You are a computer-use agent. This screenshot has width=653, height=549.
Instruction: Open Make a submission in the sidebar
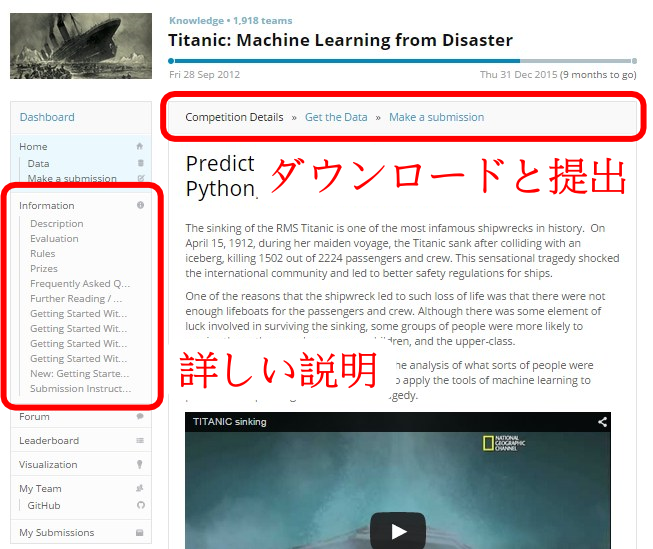(72, 178)
